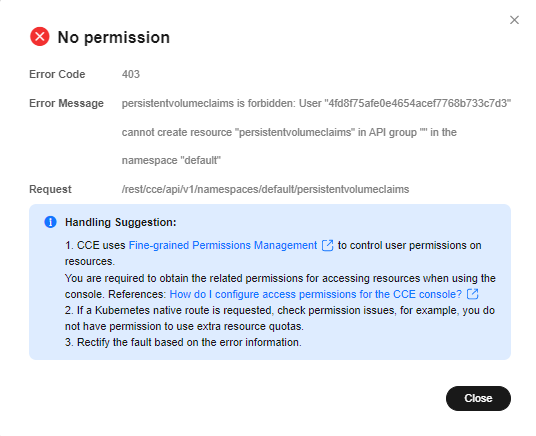
Task: Select the 403 error code value
Action: click(131, 74)
